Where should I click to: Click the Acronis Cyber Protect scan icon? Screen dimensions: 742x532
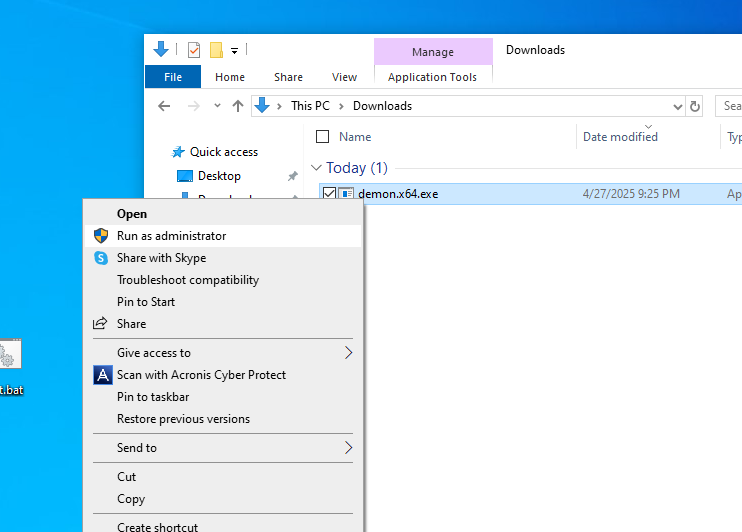102,375
